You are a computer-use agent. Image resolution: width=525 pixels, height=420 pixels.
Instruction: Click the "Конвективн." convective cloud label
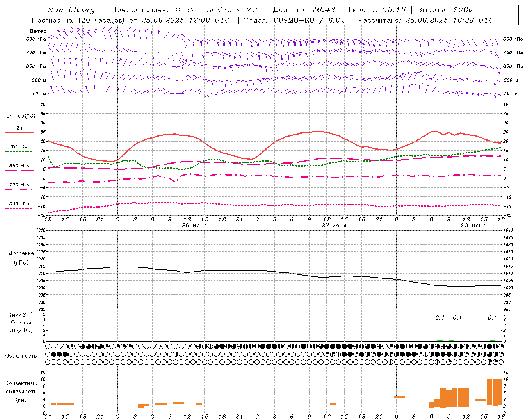(21, 383)
